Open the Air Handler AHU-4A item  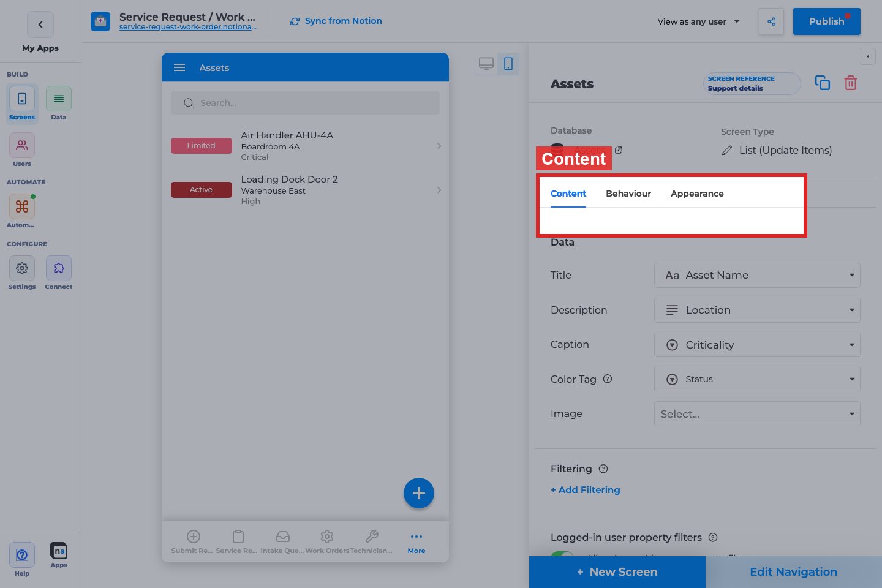coord(305,146)
